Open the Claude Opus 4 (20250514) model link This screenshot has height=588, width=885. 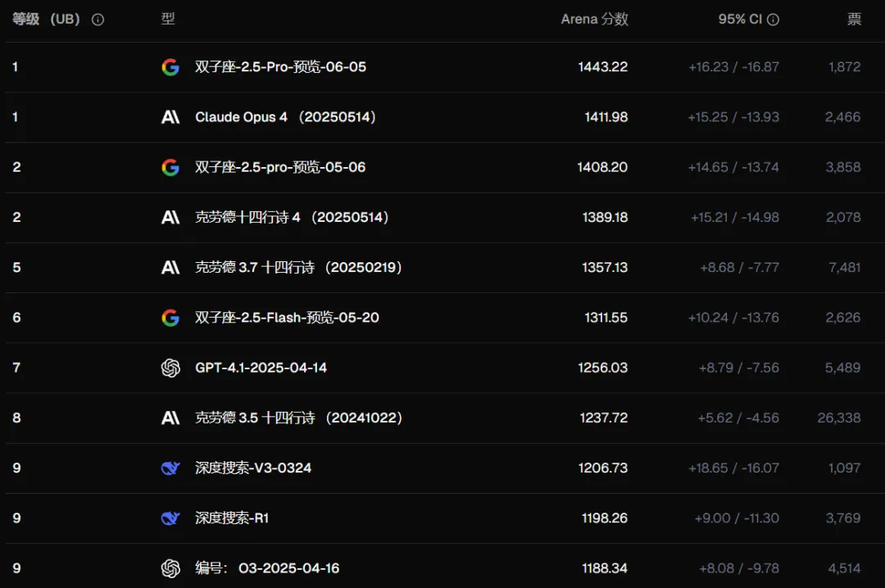click(x=285, y=117)
